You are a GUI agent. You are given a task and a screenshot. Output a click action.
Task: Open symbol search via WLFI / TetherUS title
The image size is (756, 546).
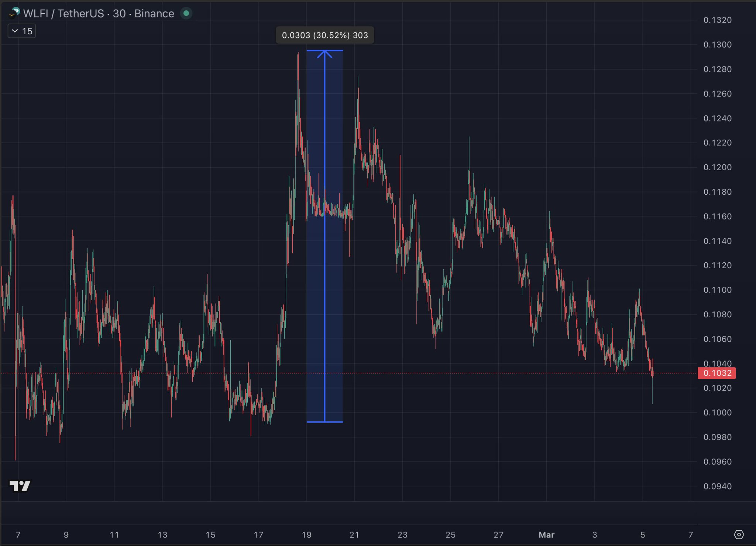63,14
